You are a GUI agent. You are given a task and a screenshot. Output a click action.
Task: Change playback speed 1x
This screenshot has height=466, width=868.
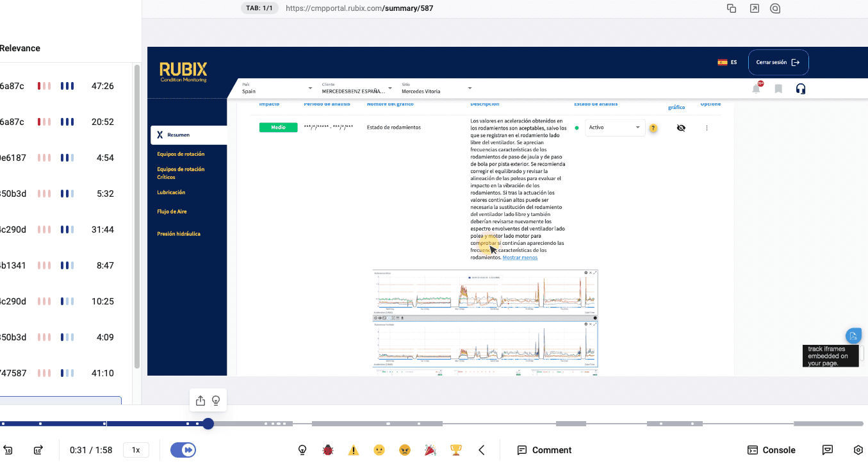pyautogui.click(x=136, y=450)
